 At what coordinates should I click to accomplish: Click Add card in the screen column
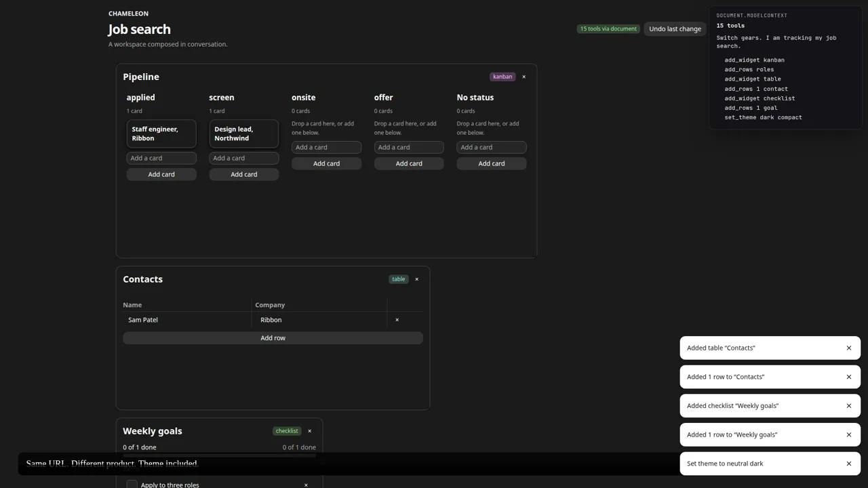coord(244,174)
